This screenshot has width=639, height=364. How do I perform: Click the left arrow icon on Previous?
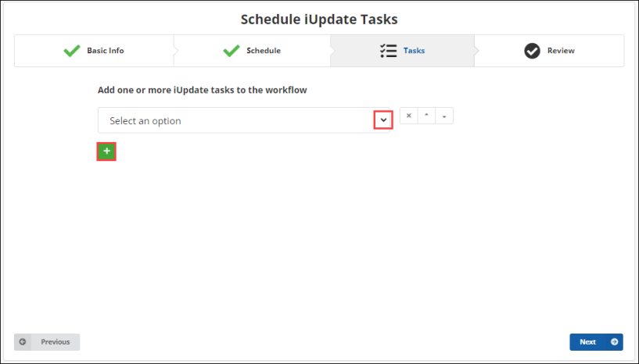[x=23, y=342]
